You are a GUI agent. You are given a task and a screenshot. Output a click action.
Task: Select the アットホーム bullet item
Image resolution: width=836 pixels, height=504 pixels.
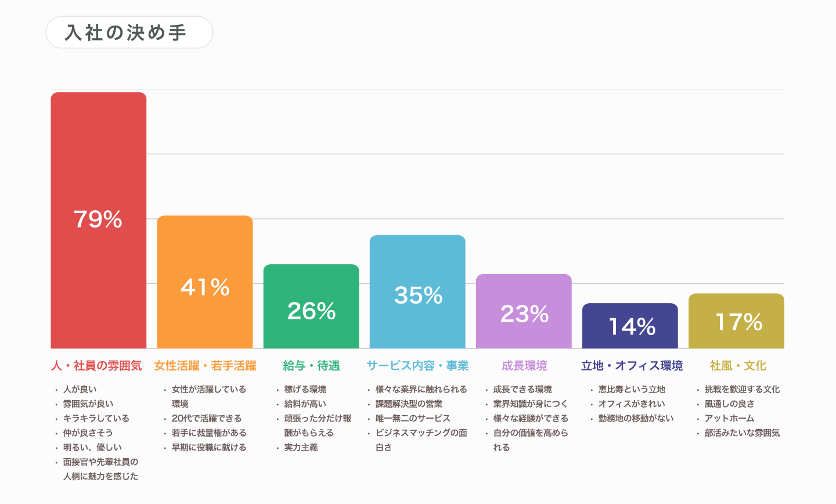tap(729, 419)
